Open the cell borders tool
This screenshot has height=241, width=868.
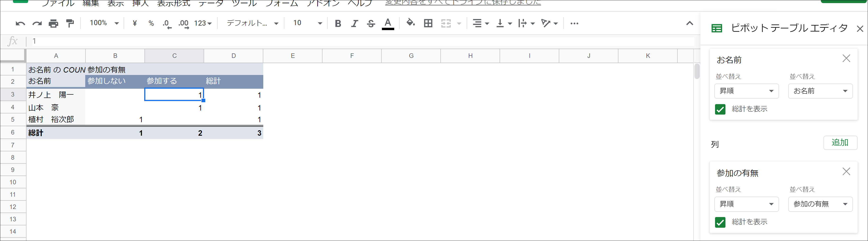pos(428,23)
